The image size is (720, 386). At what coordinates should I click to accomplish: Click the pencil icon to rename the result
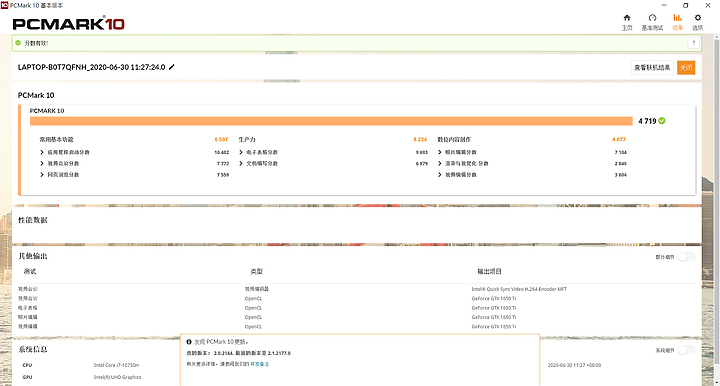coord(172,67)
